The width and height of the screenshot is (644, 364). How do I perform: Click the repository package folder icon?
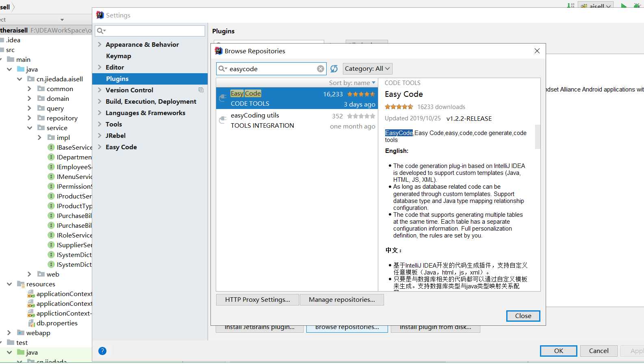coord(41,118)
